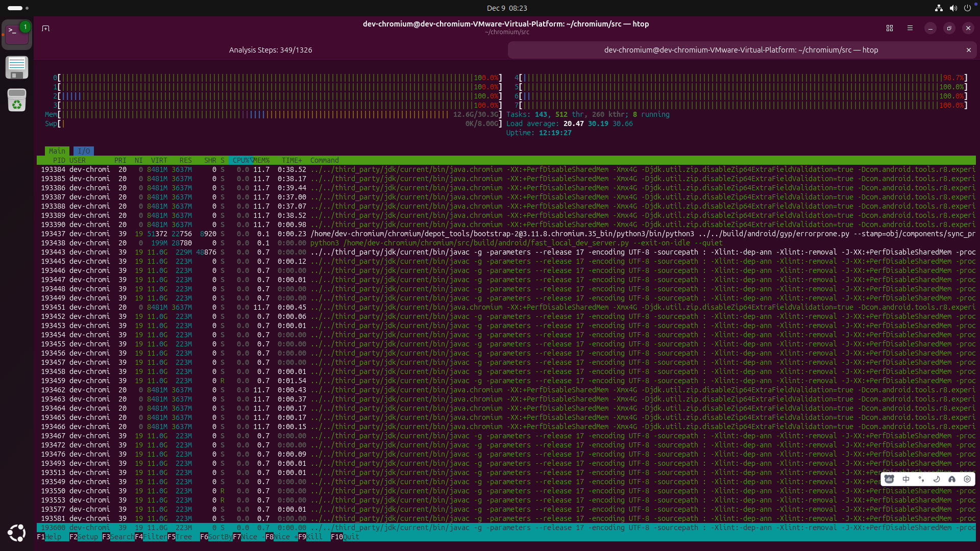Toggle night mode moon icon
The image size is (980, 551).
pyautogui.click(x=937, y=479)
